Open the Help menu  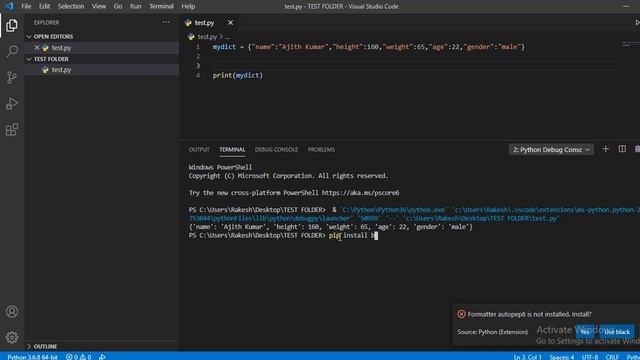click(x=188, y=7)
